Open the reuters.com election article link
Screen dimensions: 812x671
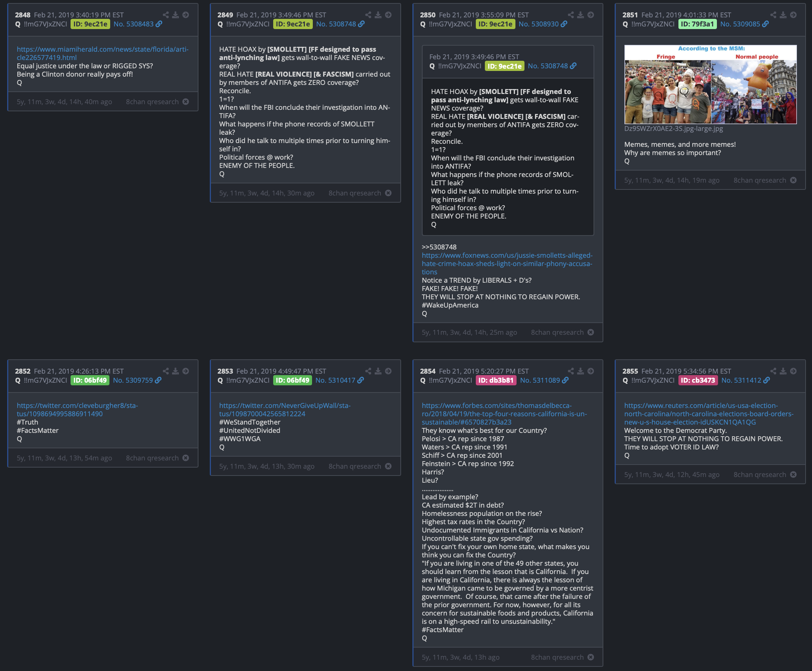tap(709, 414)
